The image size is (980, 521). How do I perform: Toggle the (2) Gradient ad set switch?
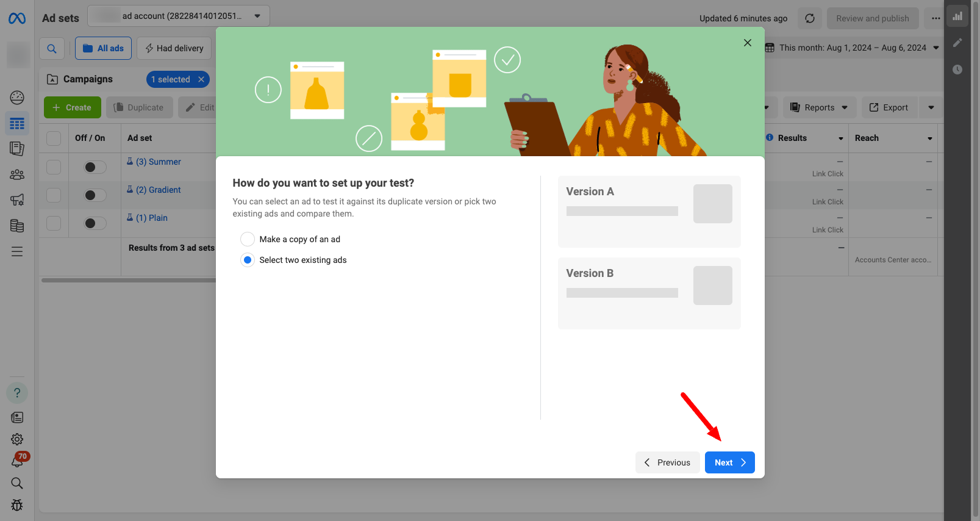point(95,195)
